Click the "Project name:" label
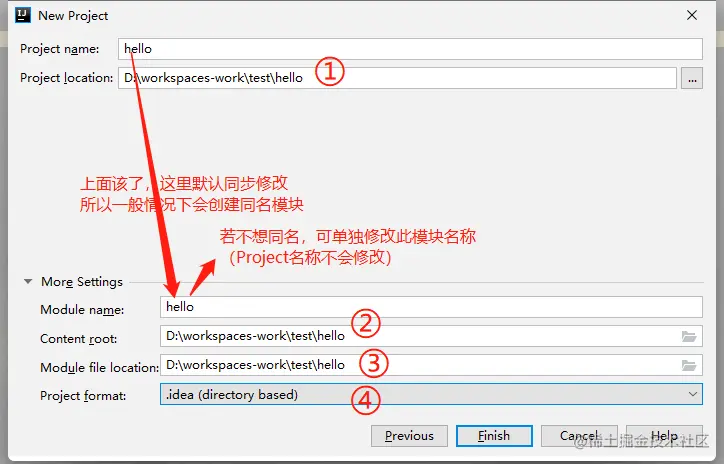Screen dimensions: 724x464 pos(60,49)
